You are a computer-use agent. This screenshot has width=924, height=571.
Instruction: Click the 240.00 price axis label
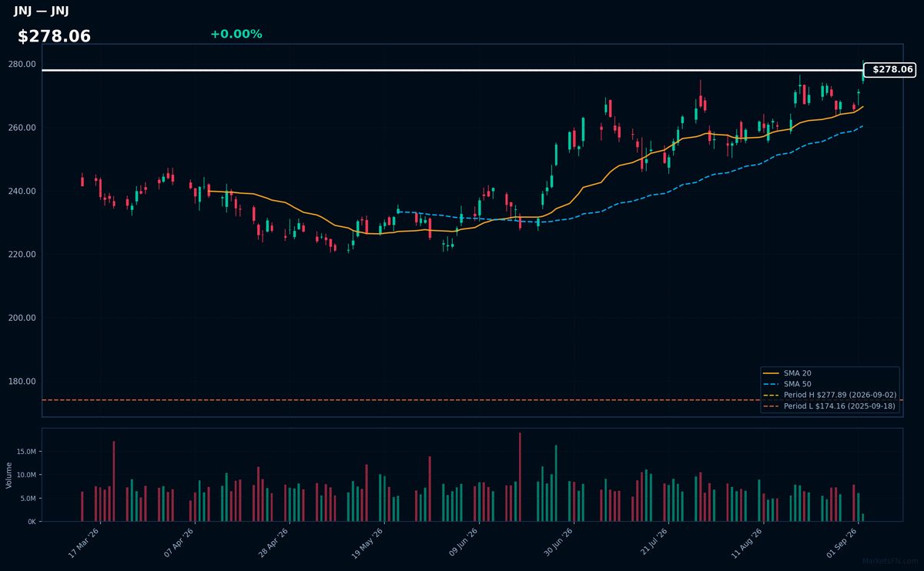[x=22, y=191]
